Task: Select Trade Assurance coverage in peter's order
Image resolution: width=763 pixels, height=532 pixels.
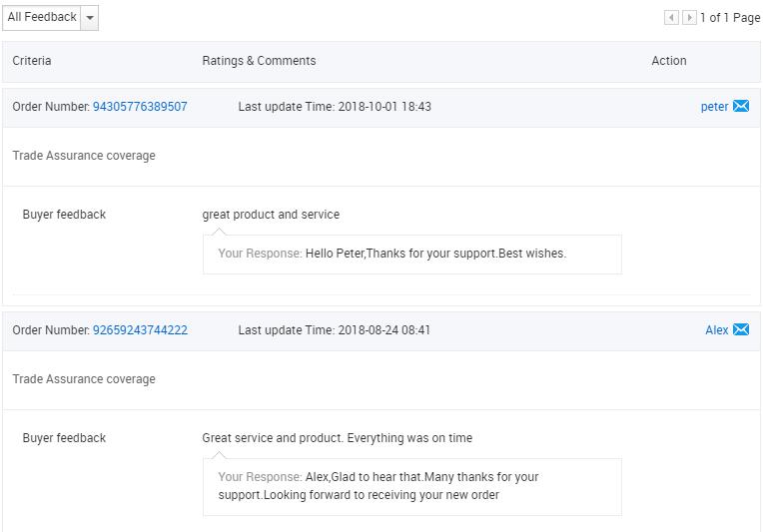Action: coord(84,156)
